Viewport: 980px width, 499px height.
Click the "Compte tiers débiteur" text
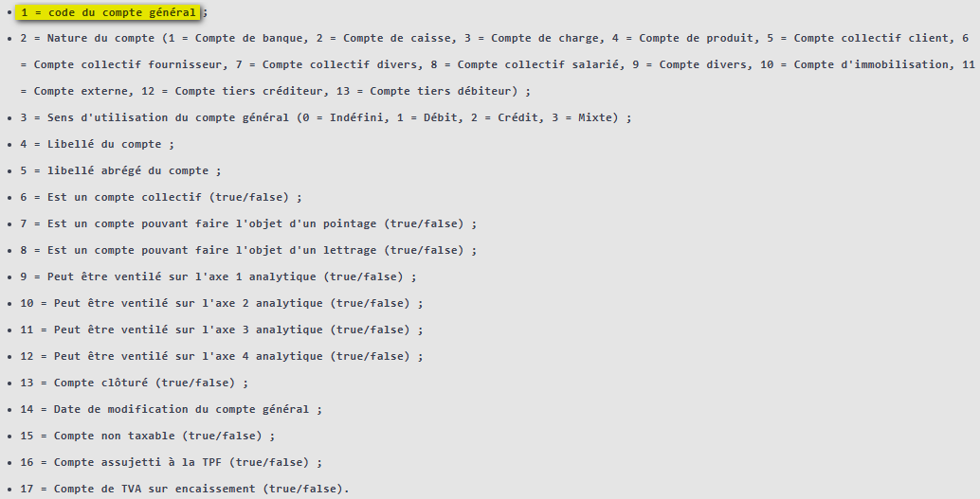tap(444, 91)
